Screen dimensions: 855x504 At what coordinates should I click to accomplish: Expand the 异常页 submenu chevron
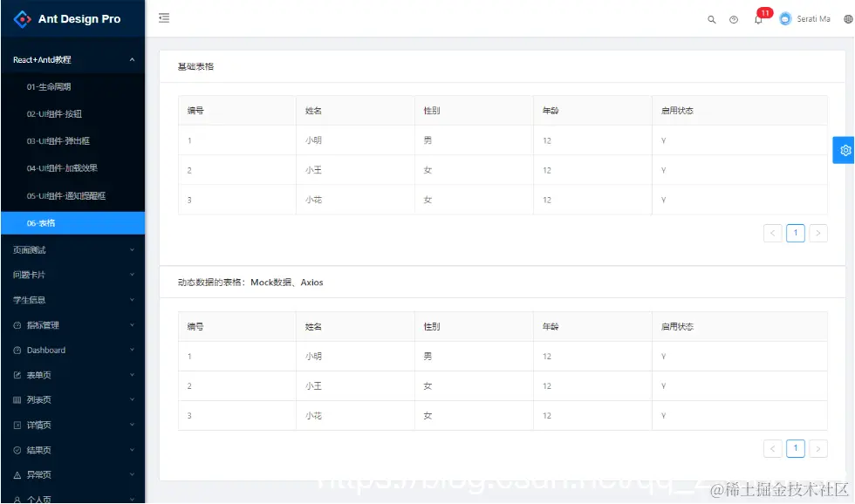[132, 474]
